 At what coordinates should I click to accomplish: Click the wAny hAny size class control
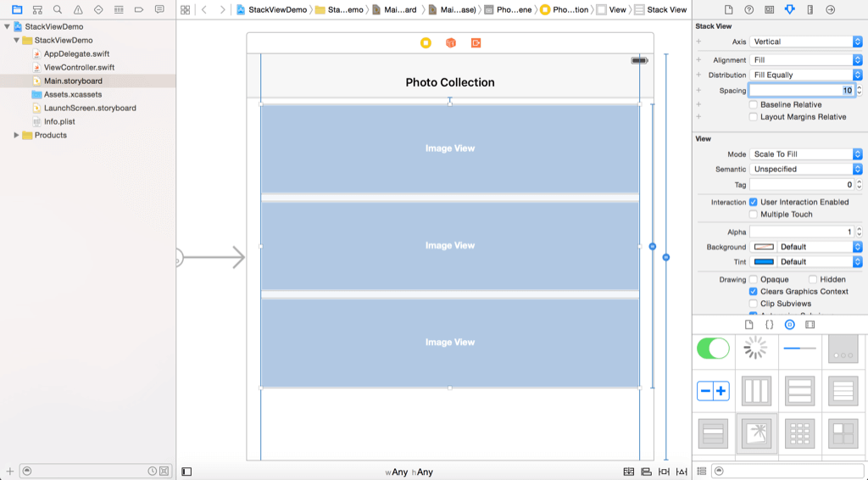(x=409, y=472)
